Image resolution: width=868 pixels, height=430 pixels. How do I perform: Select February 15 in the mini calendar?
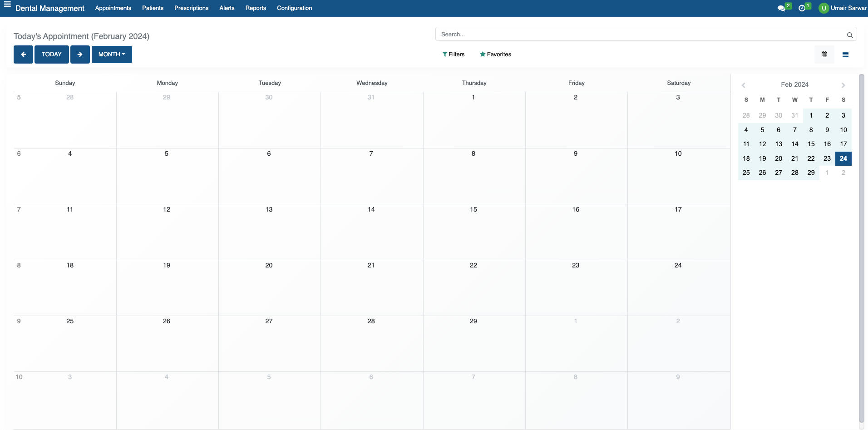[x=811, y=144]
